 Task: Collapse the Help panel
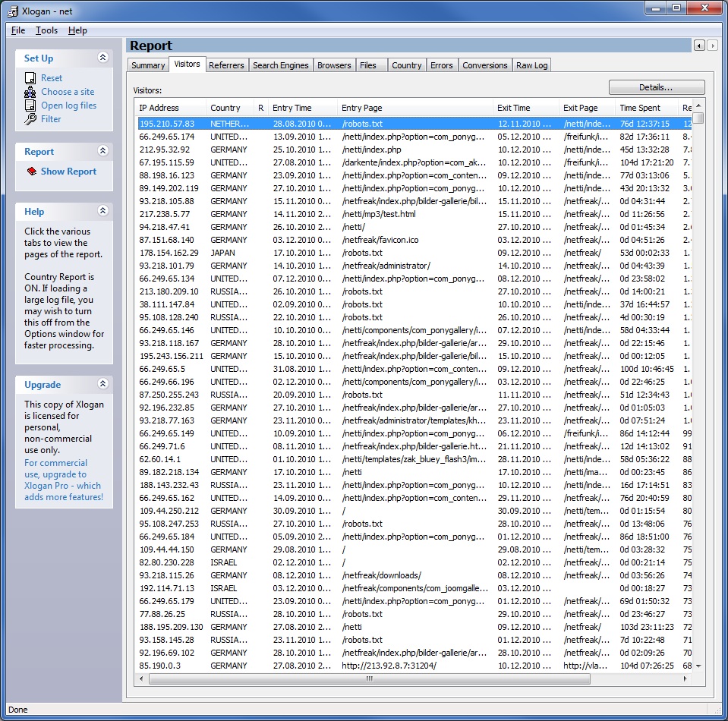coord(103,211)
